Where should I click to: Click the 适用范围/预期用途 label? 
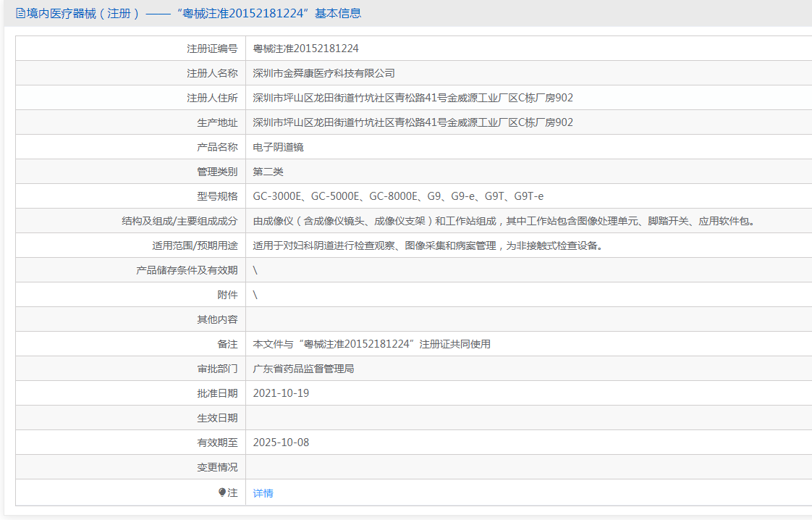tap(195, 246)
